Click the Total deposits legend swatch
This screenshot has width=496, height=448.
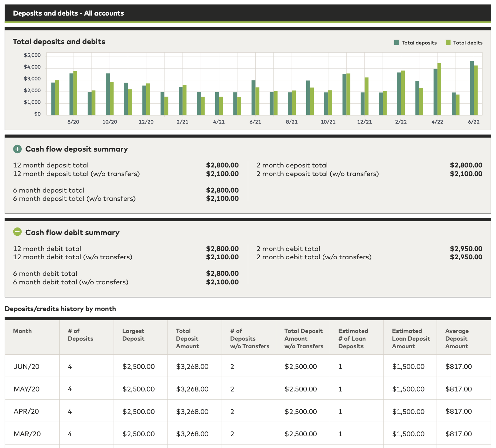pyautogui.click(x=396, y=43)
